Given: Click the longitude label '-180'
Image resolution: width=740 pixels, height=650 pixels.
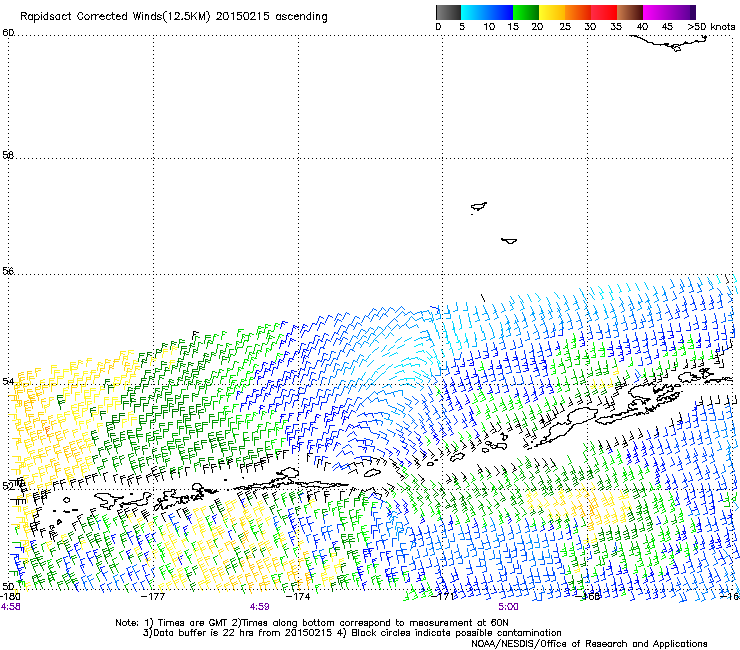Looking at the screenshot, I should (x=10, y=596).
